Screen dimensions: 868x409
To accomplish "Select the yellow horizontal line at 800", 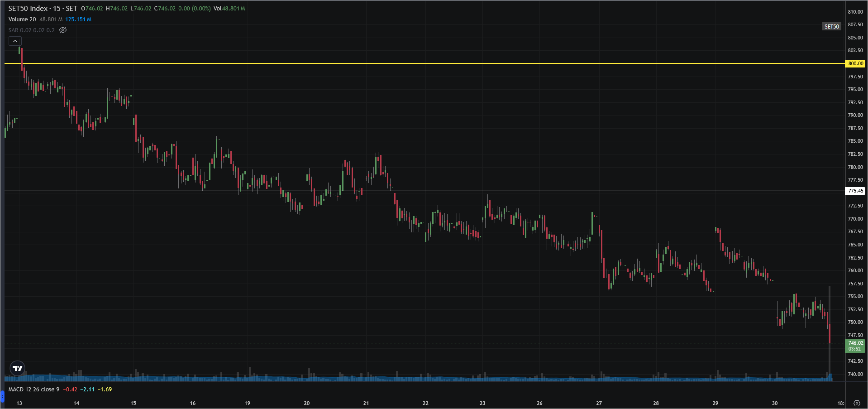I will pos(424,63).
